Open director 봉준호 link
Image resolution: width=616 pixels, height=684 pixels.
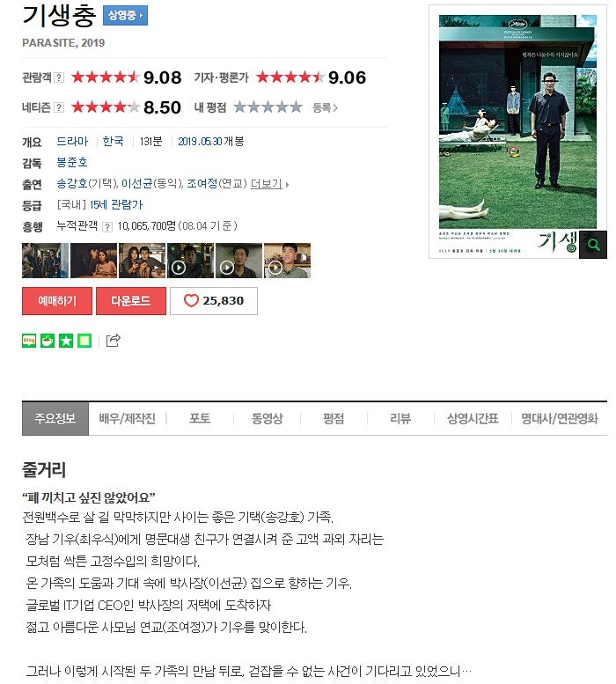72,162
